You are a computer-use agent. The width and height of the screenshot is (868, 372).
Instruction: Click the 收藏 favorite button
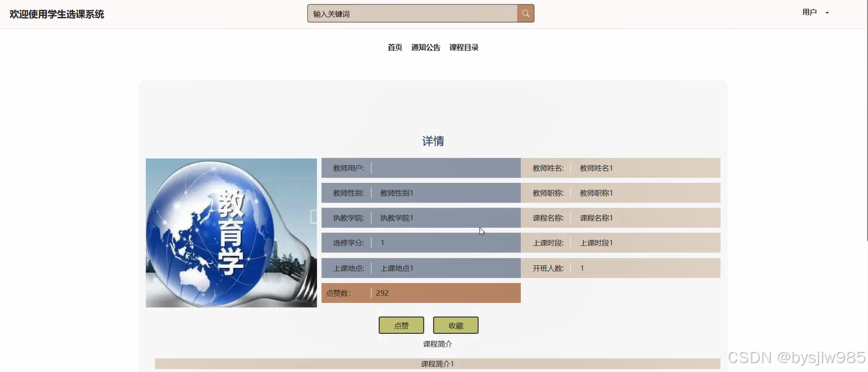pos(456,324)
